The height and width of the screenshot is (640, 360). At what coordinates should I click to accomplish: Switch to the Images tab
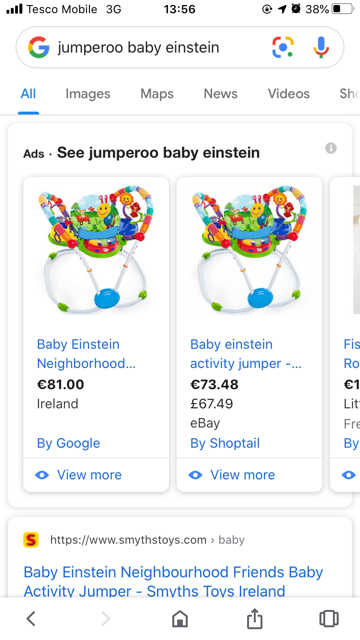point(88,94)
